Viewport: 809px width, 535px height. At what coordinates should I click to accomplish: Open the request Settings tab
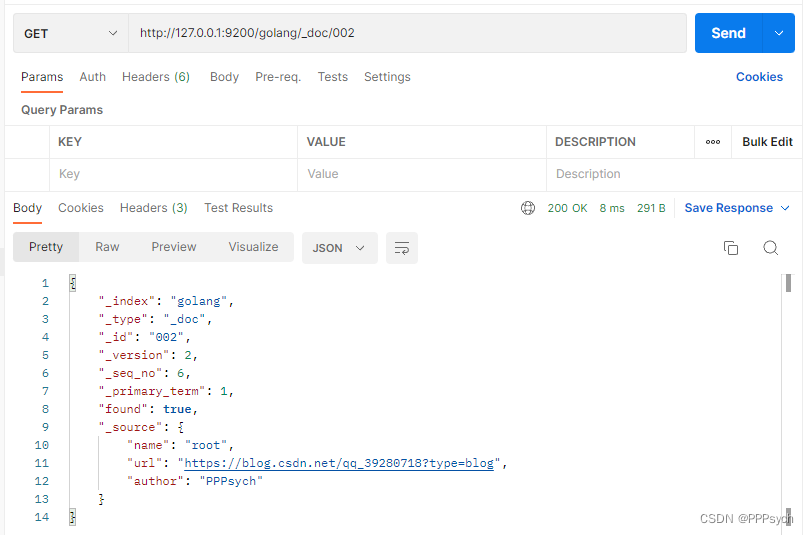pos(387,77)
